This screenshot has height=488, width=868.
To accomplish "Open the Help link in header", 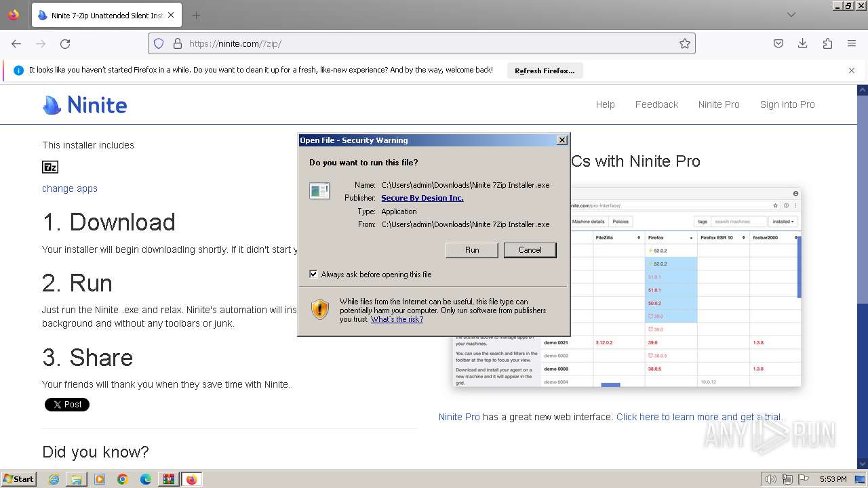I will click(605, 104).
